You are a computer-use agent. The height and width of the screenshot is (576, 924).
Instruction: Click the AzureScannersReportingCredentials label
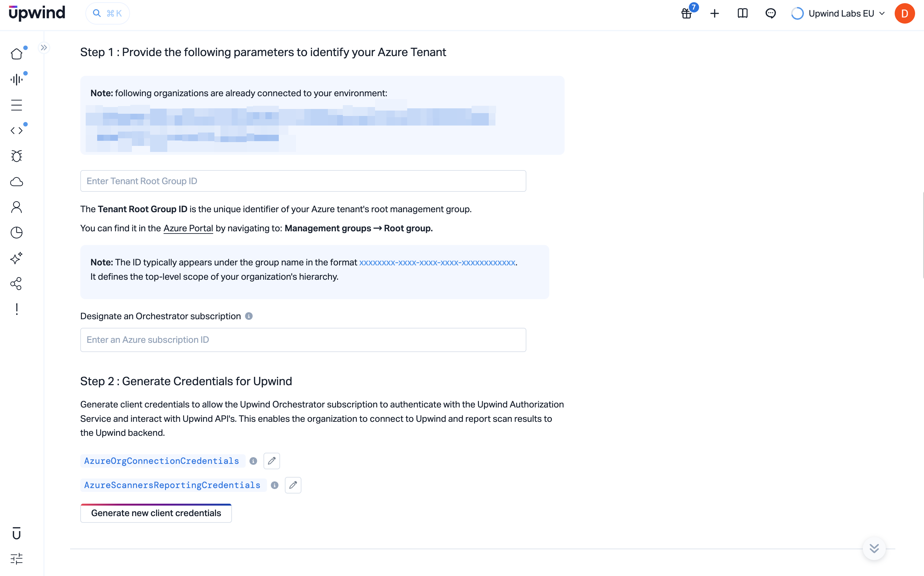tap(173, 485)
